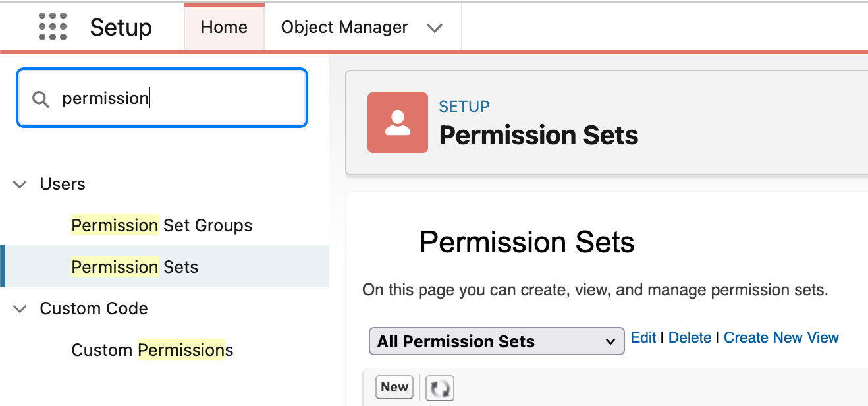This screenshot has height=406, width=868.
Task: Click the search magnifier icon in Quick Find
Action: coord(41,99)
